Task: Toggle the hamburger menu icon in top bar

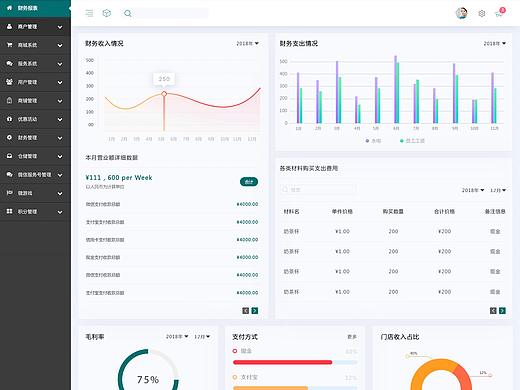Action: [x=89, y=13]
